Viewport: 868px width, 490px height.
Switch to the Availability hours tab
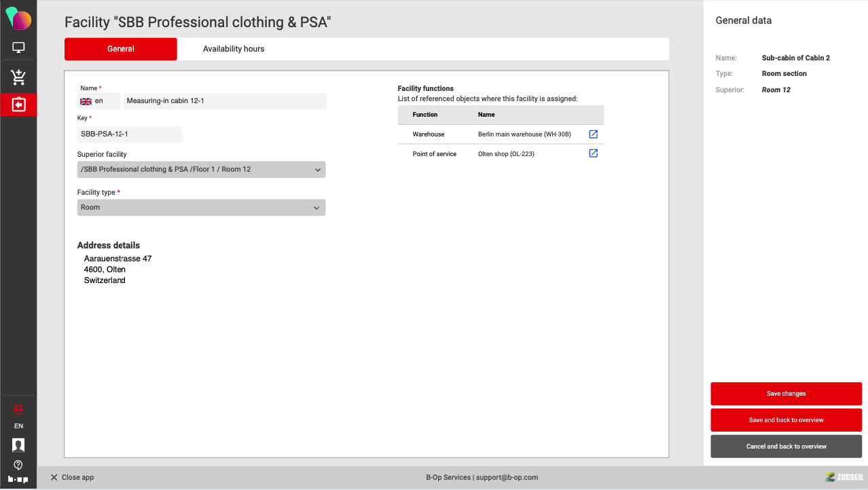234,49
